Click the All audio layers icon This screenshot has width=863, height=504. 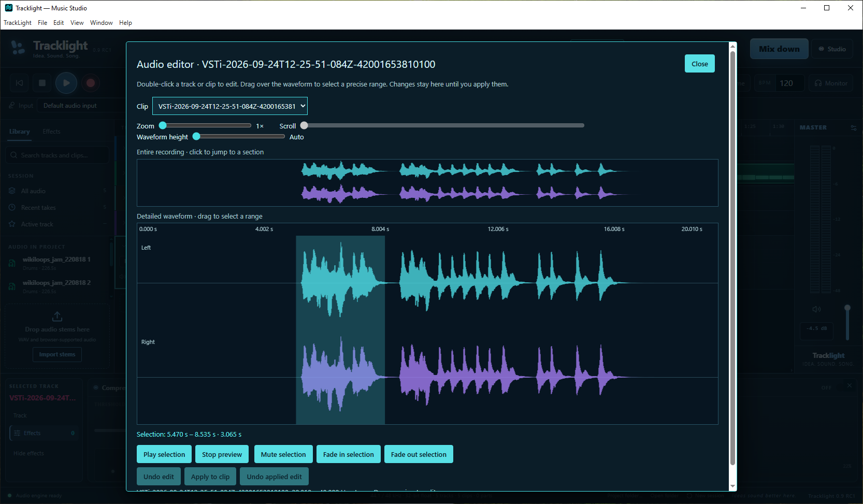pos(12,191)
